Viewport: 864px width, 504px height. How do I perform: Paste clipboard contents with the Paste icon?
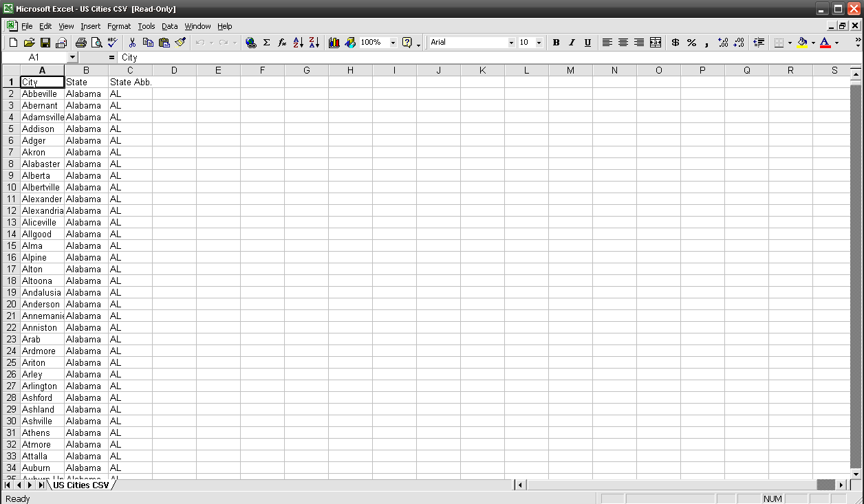(x=164, y=43)
